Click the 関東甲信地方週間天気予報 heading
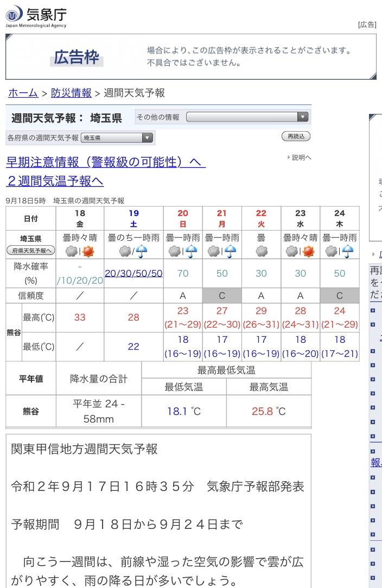Image resolution: width=382 pixels, height=588 pixels. (x=85, y=449)
